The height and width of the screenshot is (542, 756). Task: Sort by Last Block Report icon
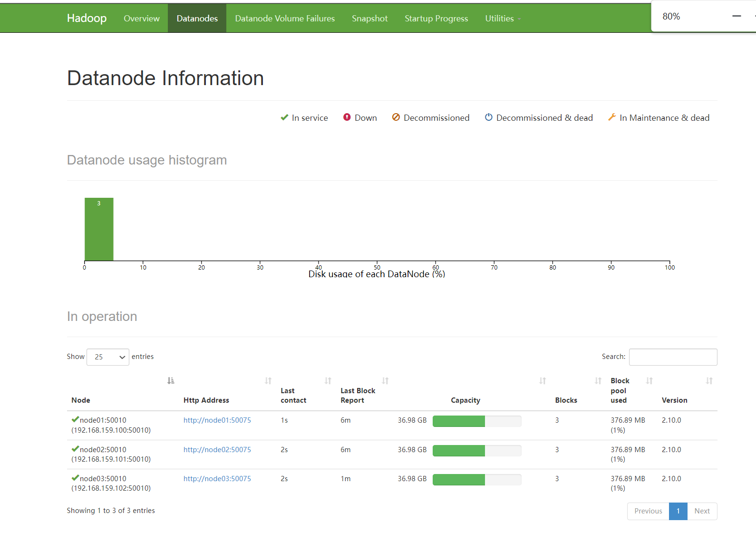tap(386, 381)
